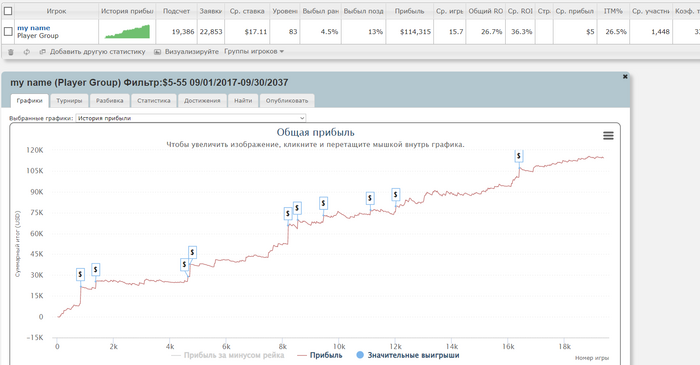The image size is (700, 365).
Task: Click the lower $ marker near game 4.5k
Action: [x=184, y=265]
